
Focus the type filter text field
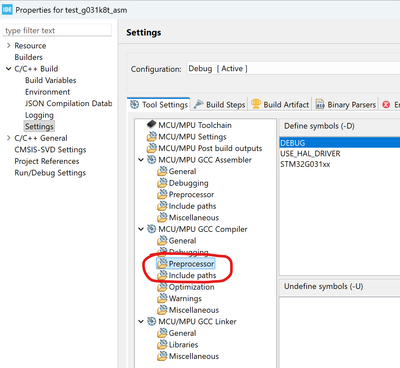pyautogui.click(x=58, y=30)
